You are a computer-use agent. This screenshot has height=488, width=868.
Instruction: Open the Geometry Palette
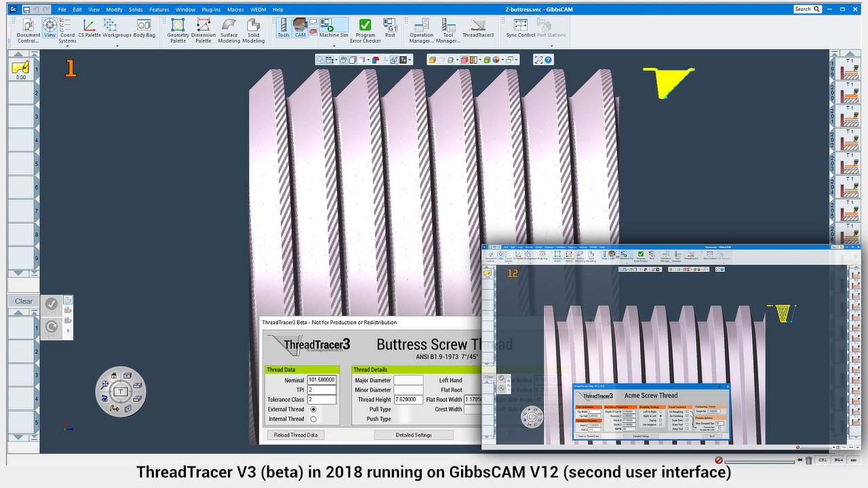point(178,30)
